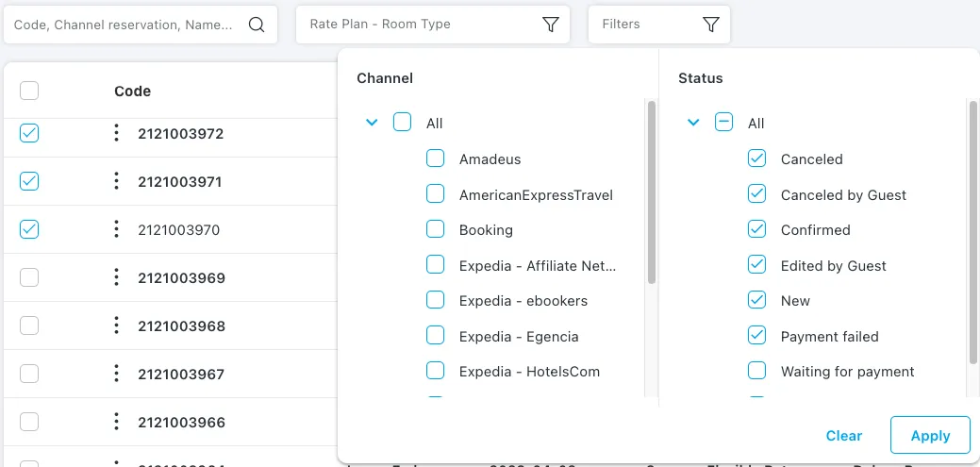The height and width of the screenshot is (467, 980).
Task: Toggle the select-all header checkbox
Action: [29, 91]
